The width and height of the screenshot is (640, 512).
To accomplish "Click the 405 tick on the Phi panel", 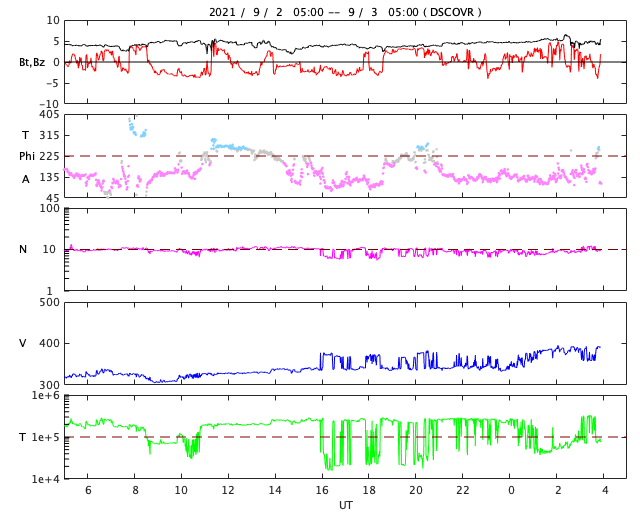I will pyautogui.click(x=48, y=115).
